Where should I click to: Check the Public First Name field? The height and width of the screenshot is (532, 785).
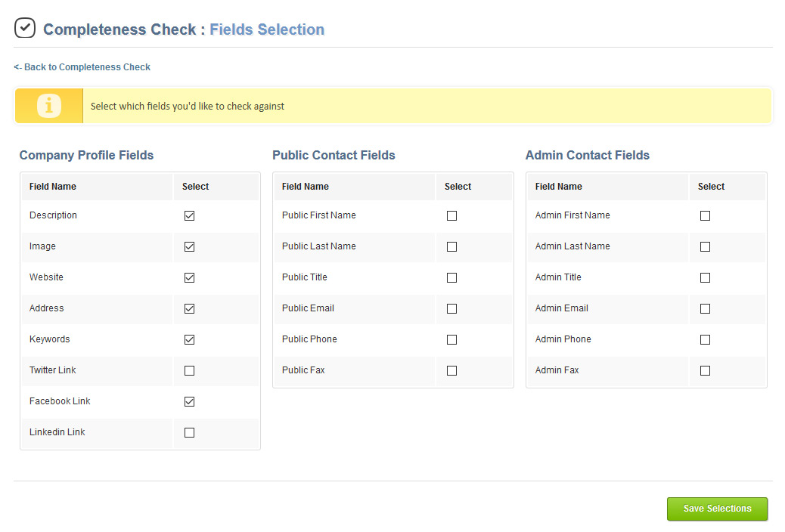(x=451, y=215)
